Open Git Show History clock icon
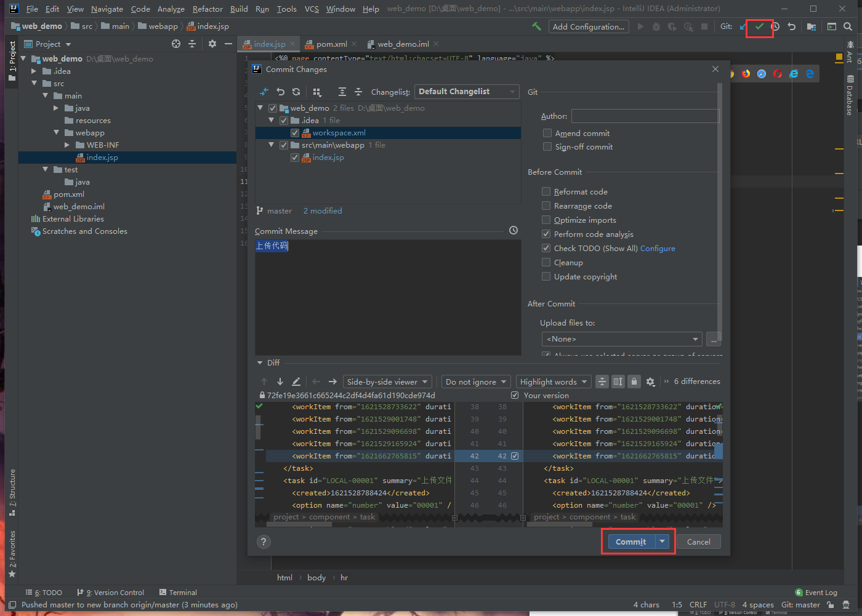The height and width of the screenshot is (616, 862). coord(775,26)
